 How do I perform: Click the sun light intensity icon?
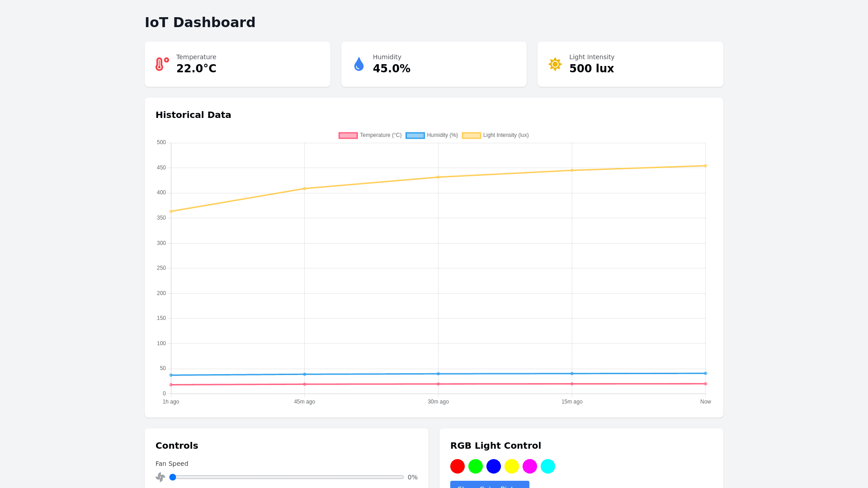coord(555,64)
